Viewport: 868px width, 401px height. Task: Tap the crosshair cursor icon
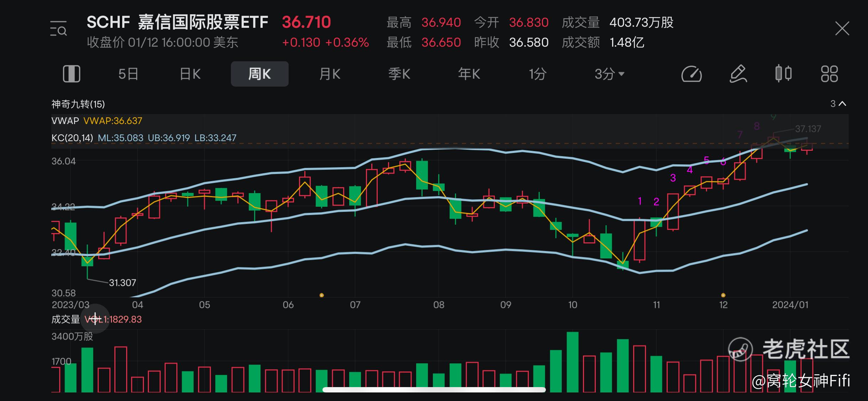[x=95, y=319]
